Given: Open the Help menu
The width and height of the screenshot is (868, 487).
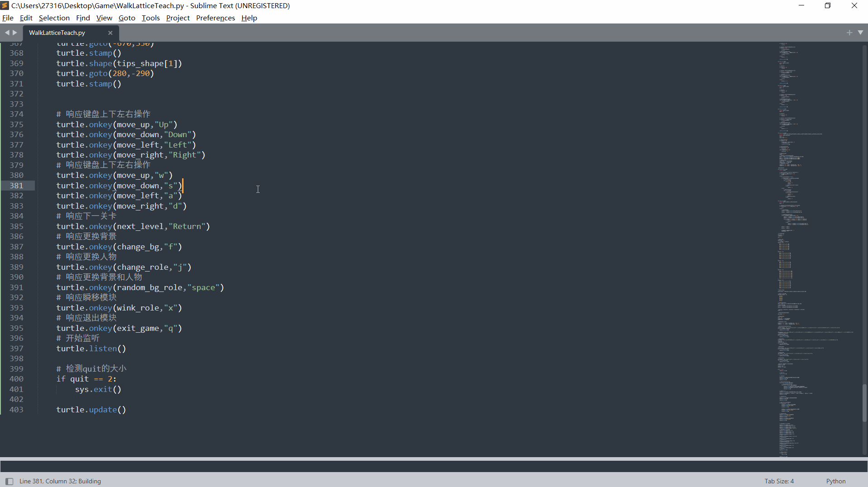Looking at the screenshot, I should (x=249, y=18).
